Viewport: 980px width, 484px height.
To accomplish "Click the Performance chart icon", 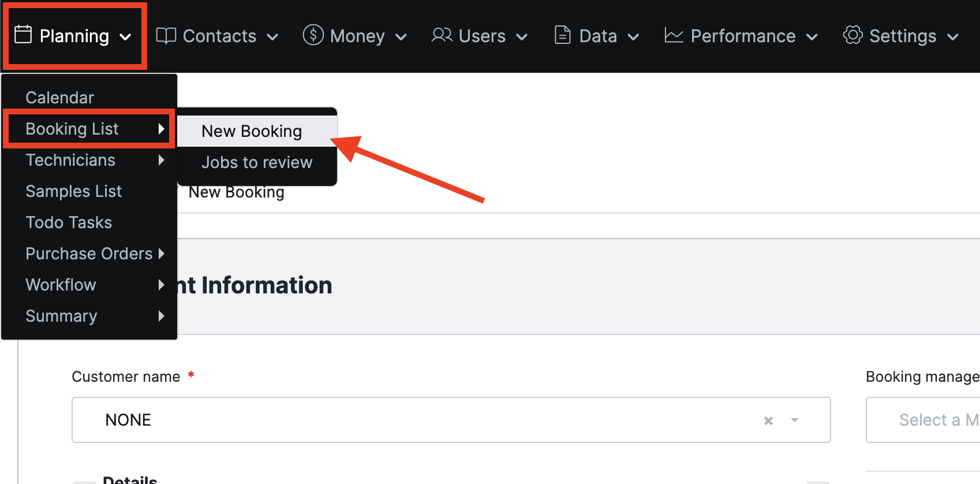I will pos(674,35).
